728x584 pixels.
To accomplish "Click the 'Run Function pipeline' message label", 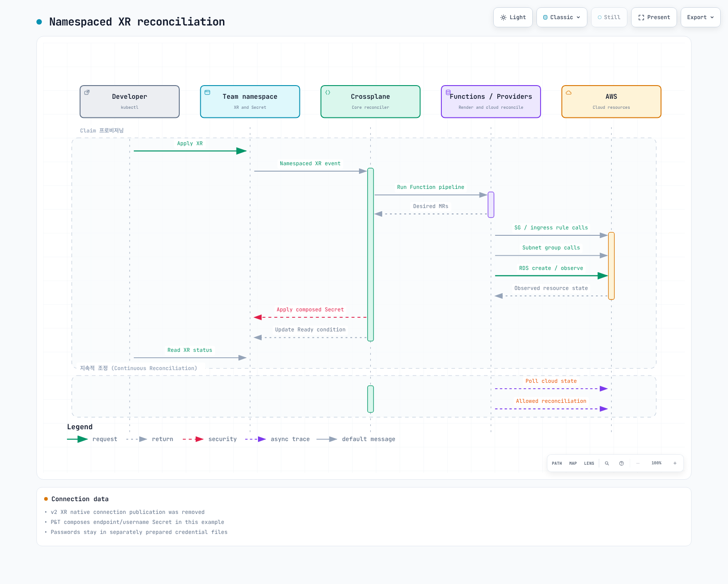I will click(431, 187).
